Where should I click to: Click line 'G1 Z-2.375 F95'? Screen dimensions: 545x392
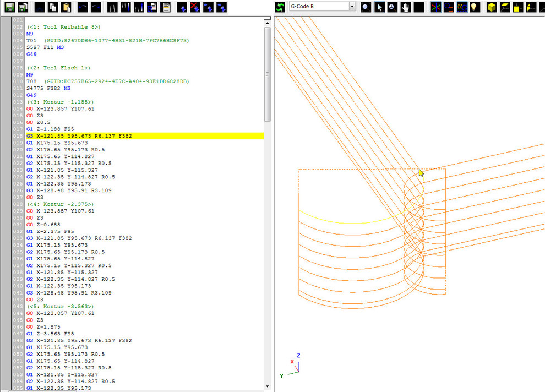(x=50, y=231)
